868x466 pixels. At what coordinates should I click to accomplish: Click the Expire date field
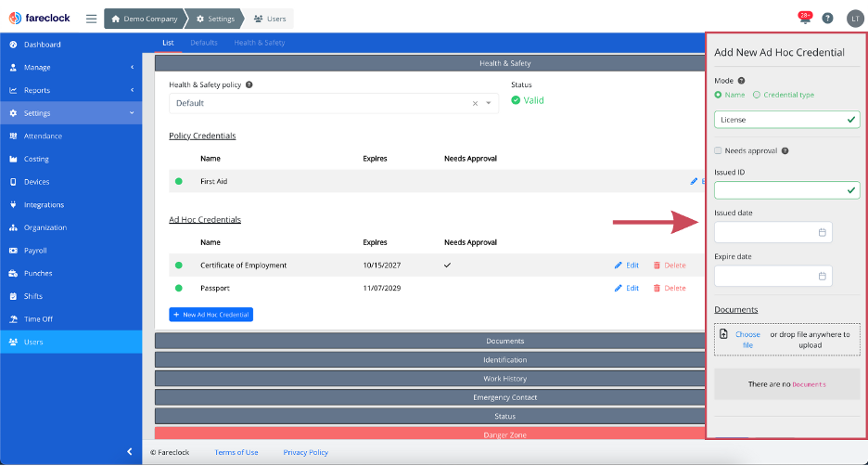(x=772, y=276)
